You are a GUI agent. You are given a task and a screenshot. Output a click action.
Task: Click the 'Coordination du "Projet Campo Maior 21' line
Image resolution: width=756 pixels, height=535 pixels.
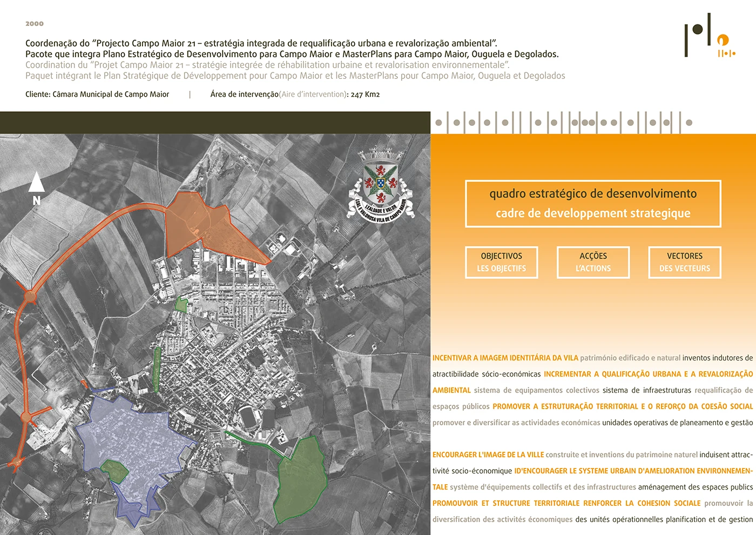click(267, 65)
